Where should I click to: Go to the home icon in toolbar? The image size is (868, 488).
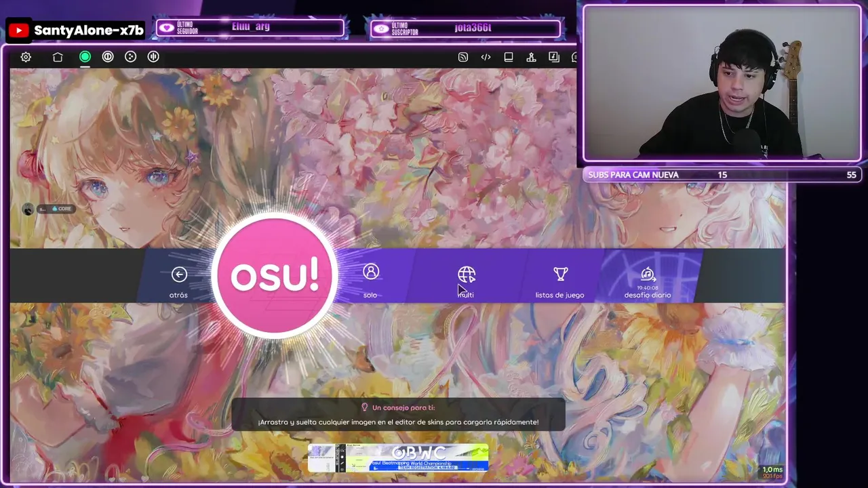pos(58,57)
